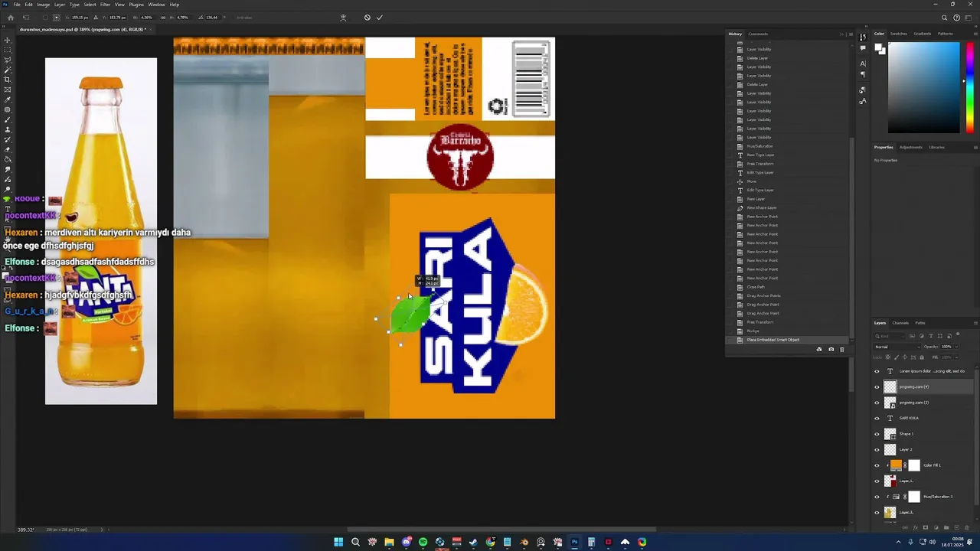Switch to the Swatches tab

coord(899,34)
